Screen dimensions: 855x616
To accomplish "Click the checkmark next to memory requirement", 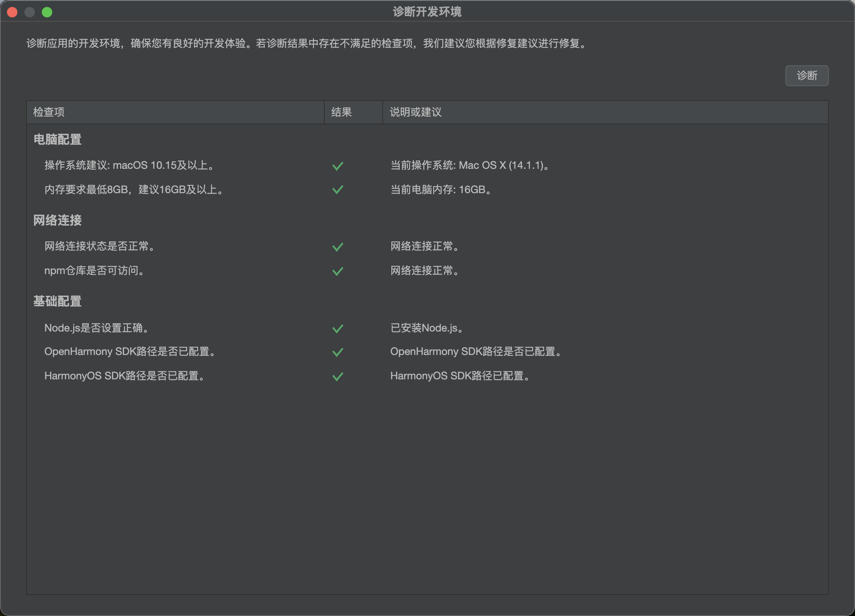I will 338,190.
